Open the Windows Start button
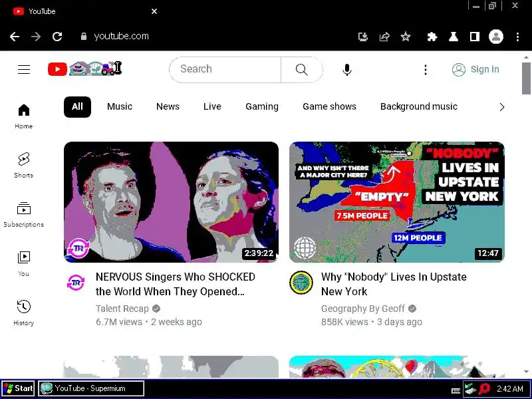Viewport: 532px width, 399px height. coord(18,388)
